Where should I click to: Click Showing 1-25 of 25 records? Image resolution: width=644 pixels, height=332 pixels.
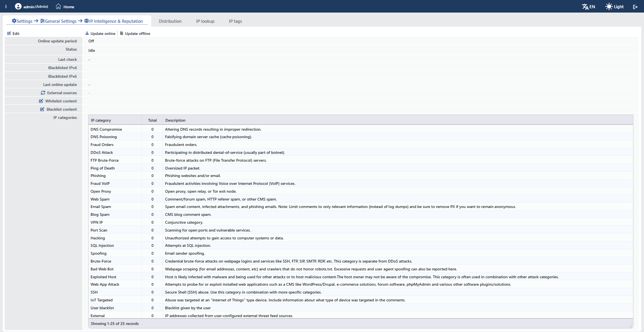click(115, 323)
